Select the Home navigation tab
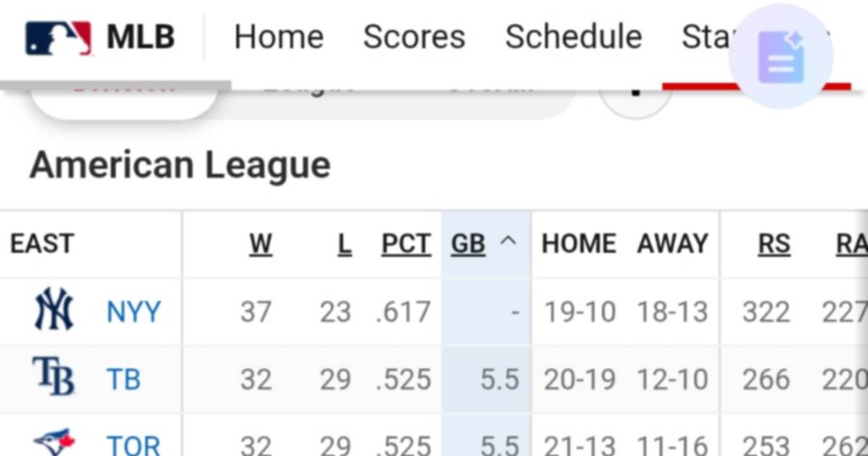The height and width of the screenshot is (456, 868). click(278, 36)
